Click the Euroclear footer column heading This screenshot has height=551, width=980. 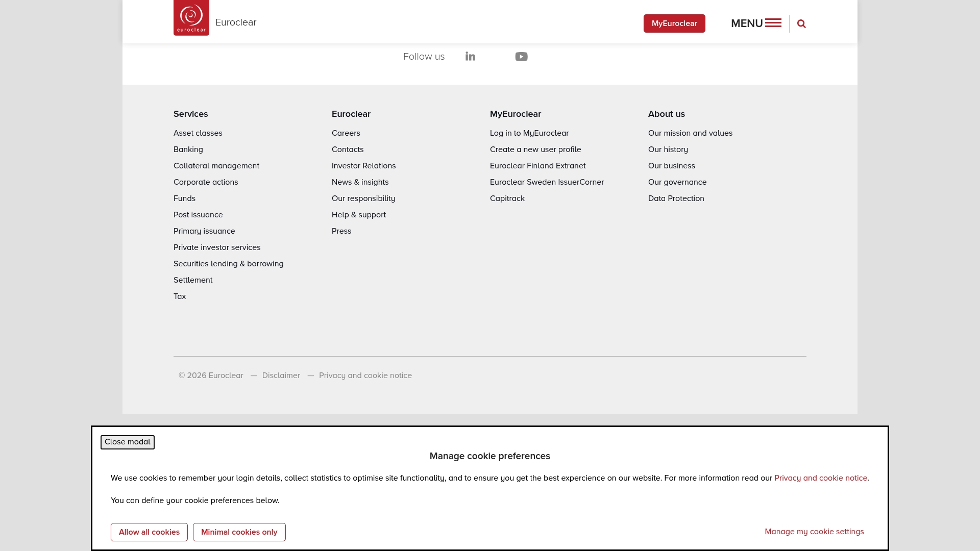351,114
